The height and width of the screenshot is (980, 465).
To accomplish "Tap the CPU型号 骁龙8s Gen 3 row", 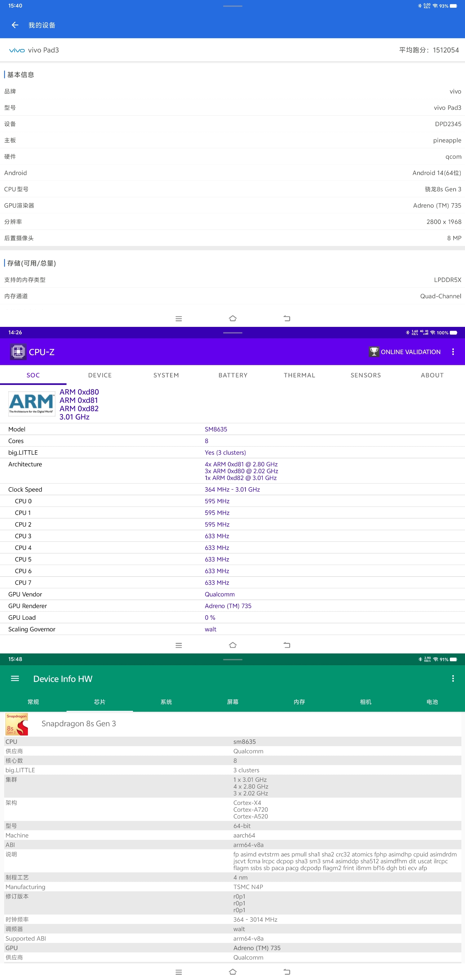I will 232,189.
